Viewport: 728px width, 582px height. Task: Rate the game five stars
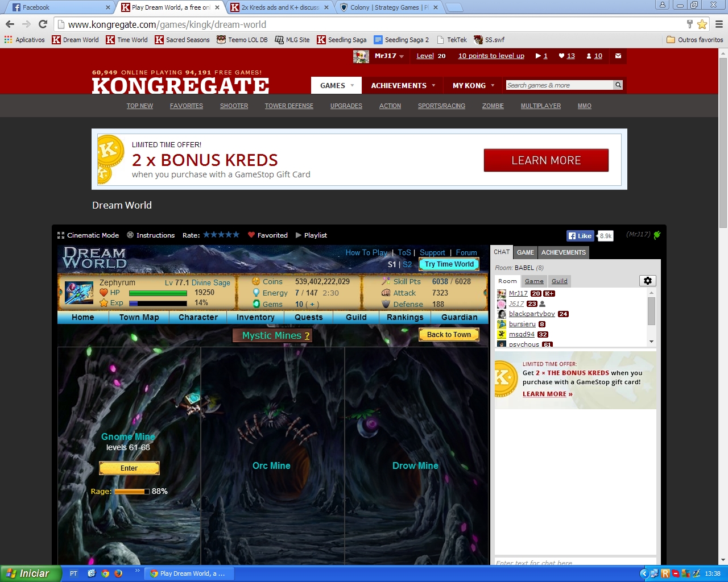tap(236, 235)
